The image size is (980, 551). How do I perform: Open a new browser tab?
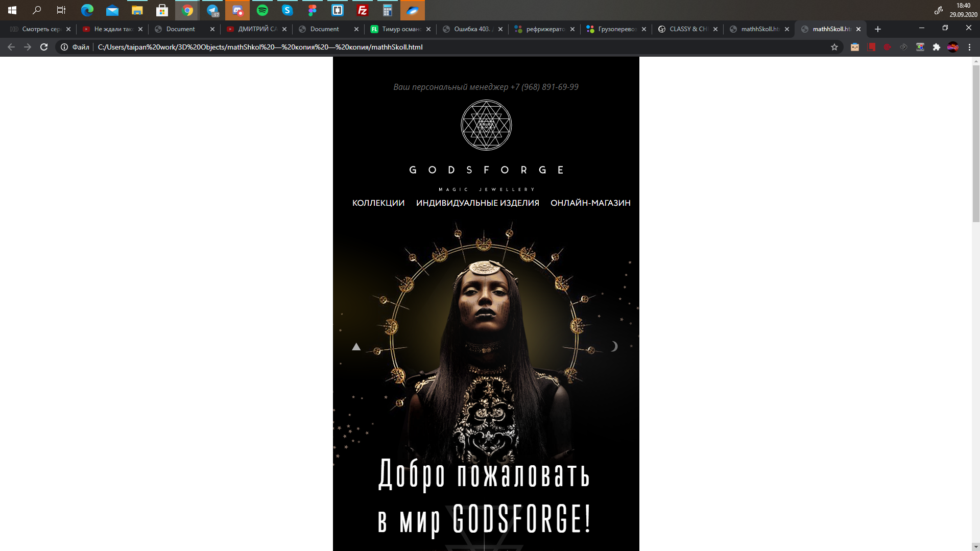coord(878,29)
